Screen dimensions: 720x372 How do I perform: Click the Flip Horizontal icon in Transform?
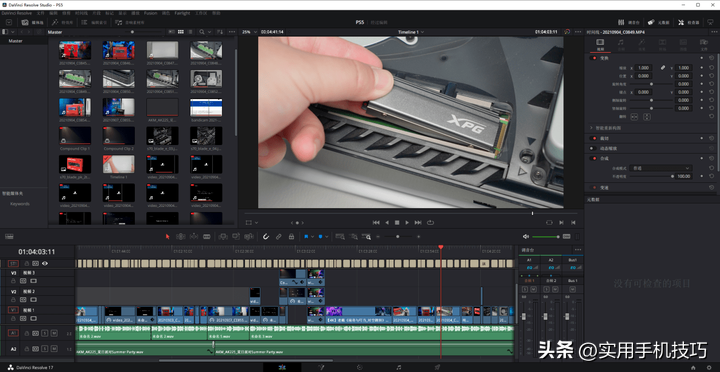pos(634,117)
